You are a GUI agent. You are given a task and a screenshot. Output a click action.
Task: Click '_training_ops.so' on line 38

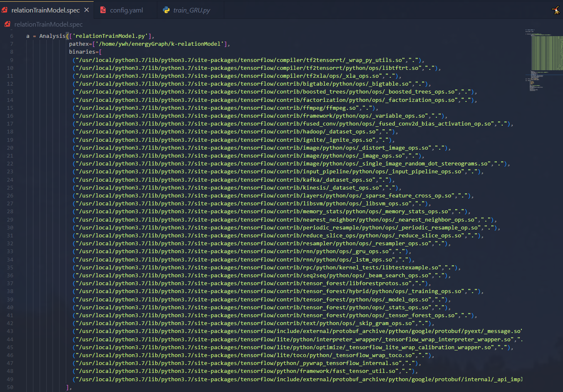tap(436, 291)
